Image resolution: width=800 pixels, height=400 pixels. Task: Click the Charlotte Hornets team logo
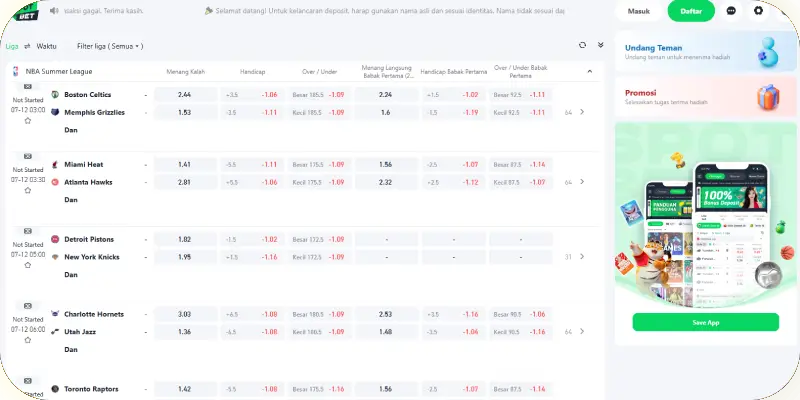pyautogui.click(x=55, y=314)
